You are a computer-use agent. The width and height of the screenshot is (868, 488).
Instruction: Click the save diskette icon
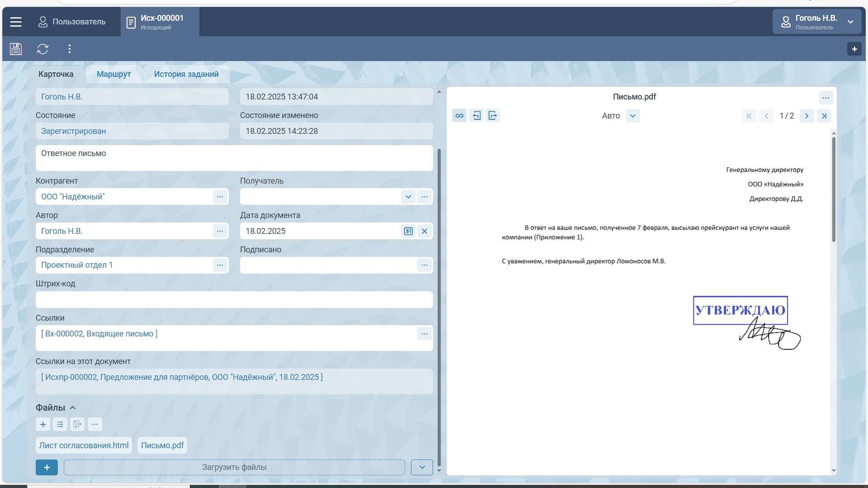[16, 49]
